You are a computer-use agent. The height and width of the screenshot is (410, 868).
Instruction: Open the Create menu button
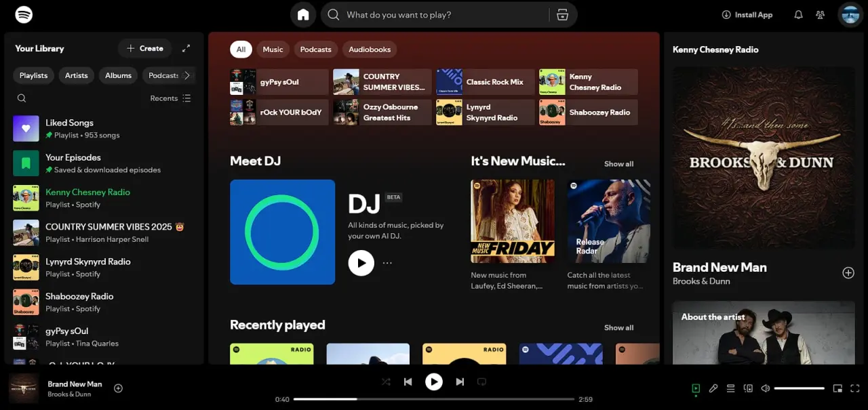[145, 48]
